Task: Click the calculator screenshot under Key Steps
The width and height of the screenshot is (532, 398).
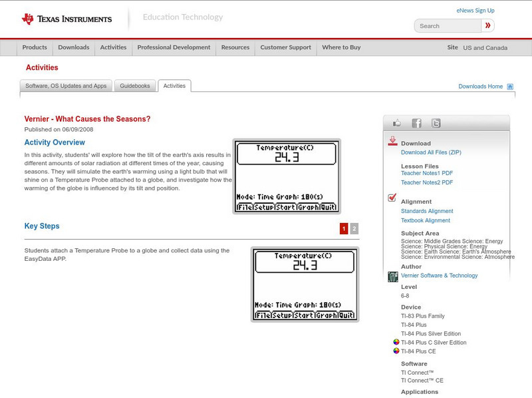Action: 305,284
